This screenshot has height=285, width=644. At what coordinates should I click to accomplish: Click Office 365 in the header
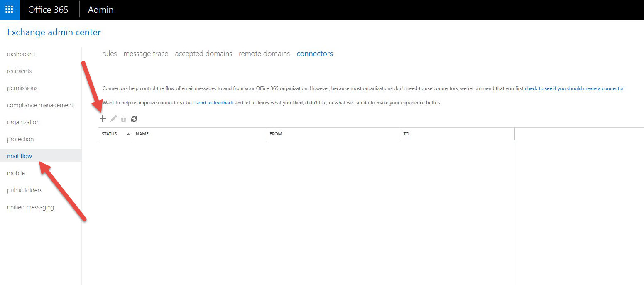(x=48, y=10)
